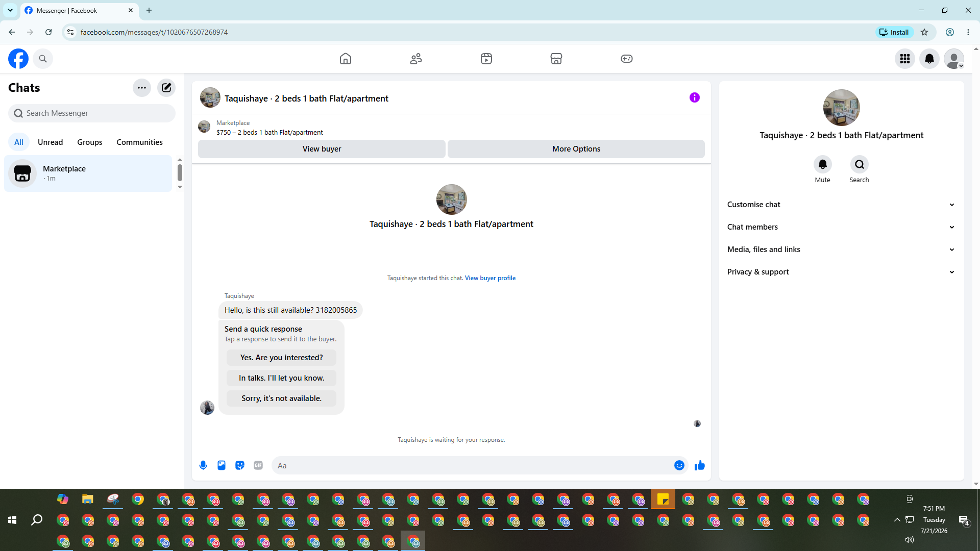980x551 pixels.
Task: Expand Media, files and links section
Action: pos(842,249)
